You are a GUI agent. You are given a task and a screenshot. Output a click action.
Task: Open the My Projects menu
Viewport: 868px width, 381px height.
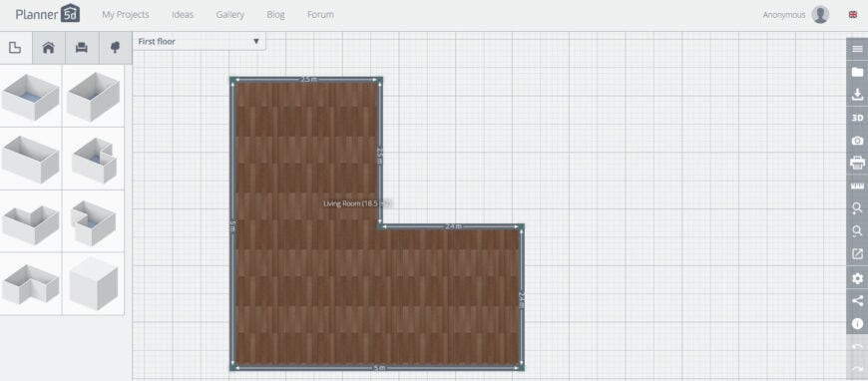pyautogui.click(x=125, y=15)
